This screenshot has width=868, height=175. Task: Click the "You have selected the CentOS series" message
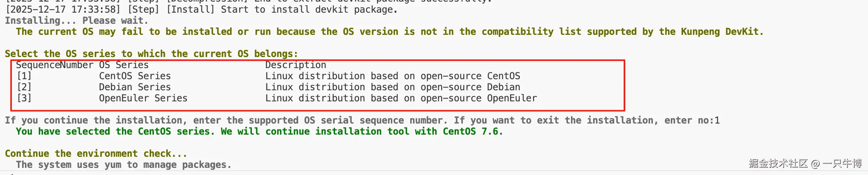tap(259, 131)
